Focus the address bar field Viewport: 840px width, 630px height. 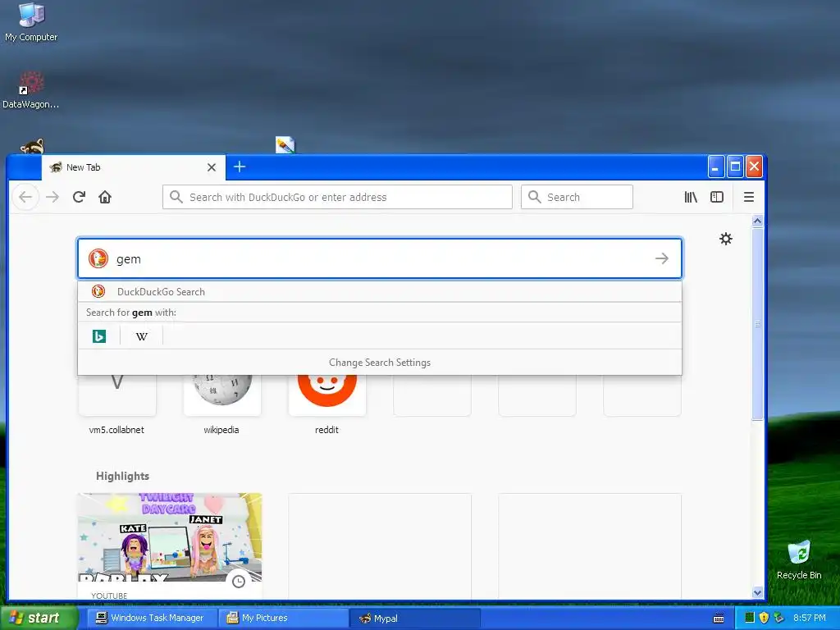pos(337,197)
